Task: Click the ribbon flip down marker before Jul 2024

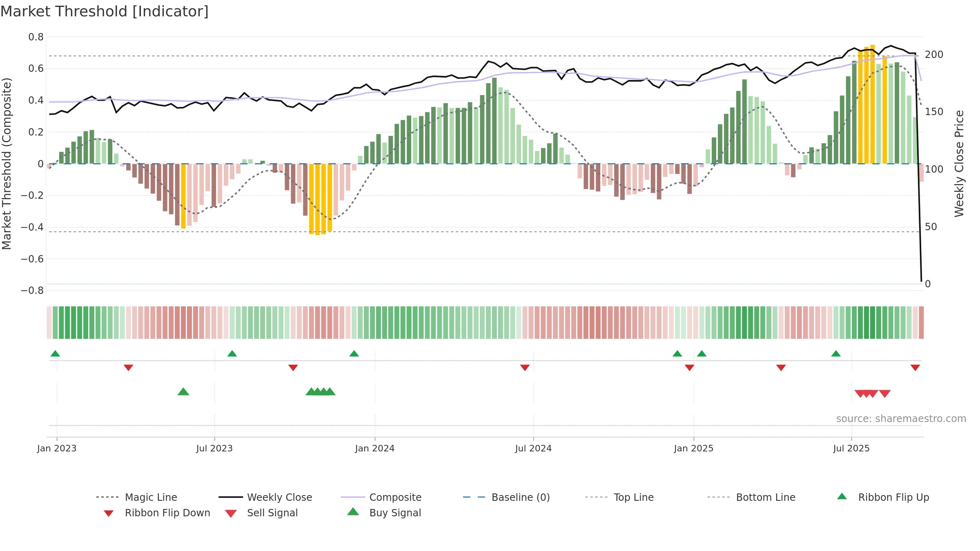Action: pyautogui.click(x=525, y=368)
